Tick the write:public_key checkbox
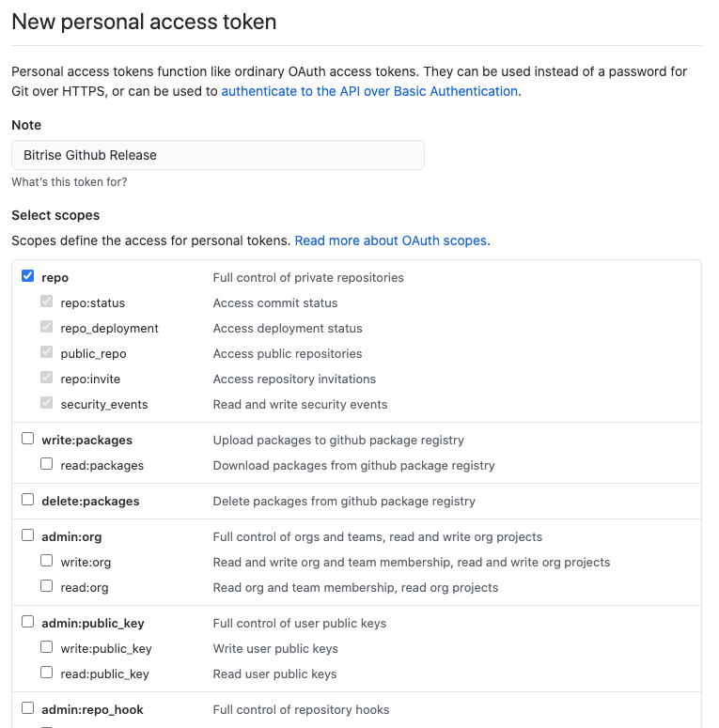Viewport: 719px width, 728px height. (47, 647)
